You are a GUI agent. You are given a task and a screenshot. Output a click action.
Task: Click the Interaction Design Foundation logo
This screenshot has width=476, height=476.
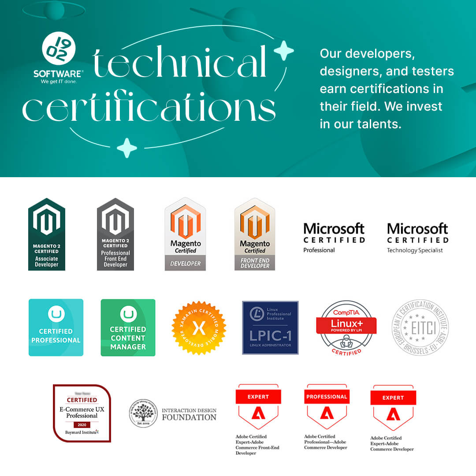173,413
